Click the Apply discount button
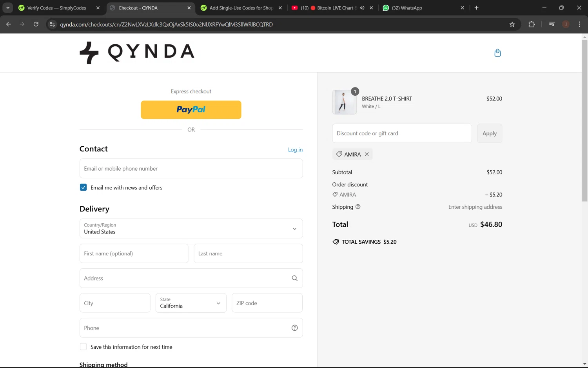The width and height of the screenshot is (588, 368). tap(489, 133)
